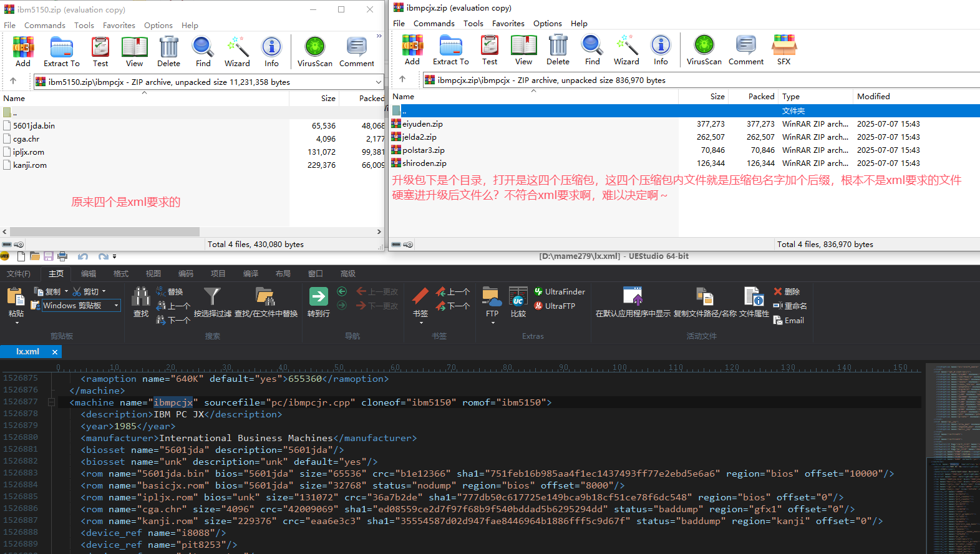
Task: Switch to the 高级 ribbon tab
Action: coord(348,274)
